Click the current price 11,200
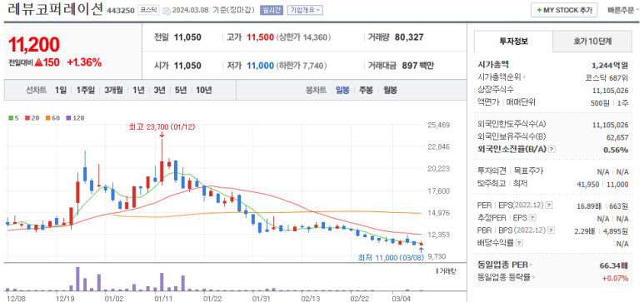This screenshot has height=302, width=644. point(34,44)
